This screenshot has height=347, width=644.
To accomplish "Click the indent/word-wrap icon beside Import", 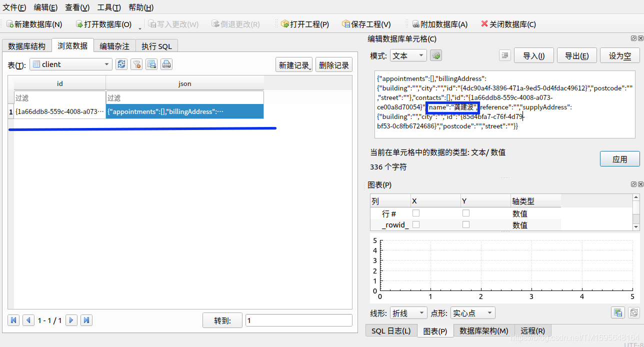I will (504, 55).
